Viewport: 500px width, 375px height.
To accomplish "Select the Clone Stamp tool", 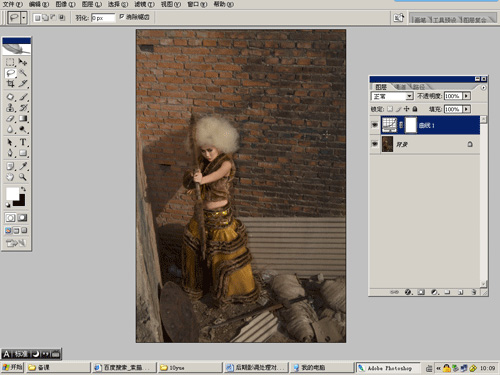I will tap(10, 108).
